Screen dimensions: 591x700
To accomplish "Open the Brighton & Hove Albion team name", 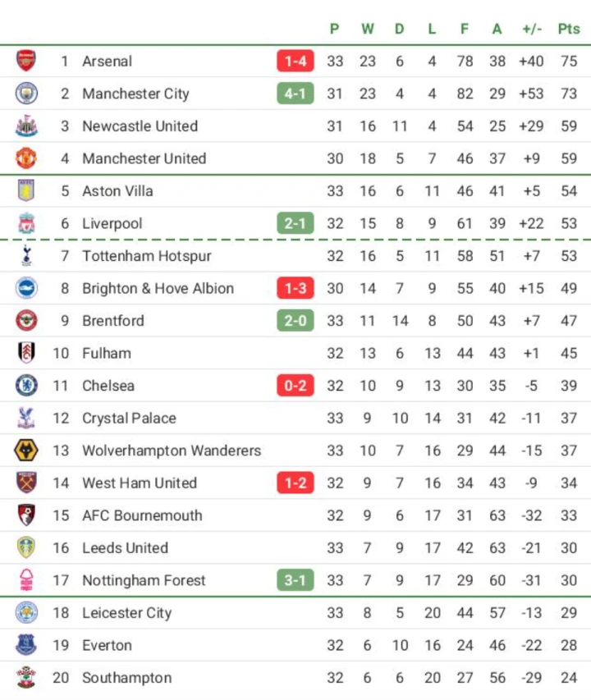I will (x=158, y=288).
